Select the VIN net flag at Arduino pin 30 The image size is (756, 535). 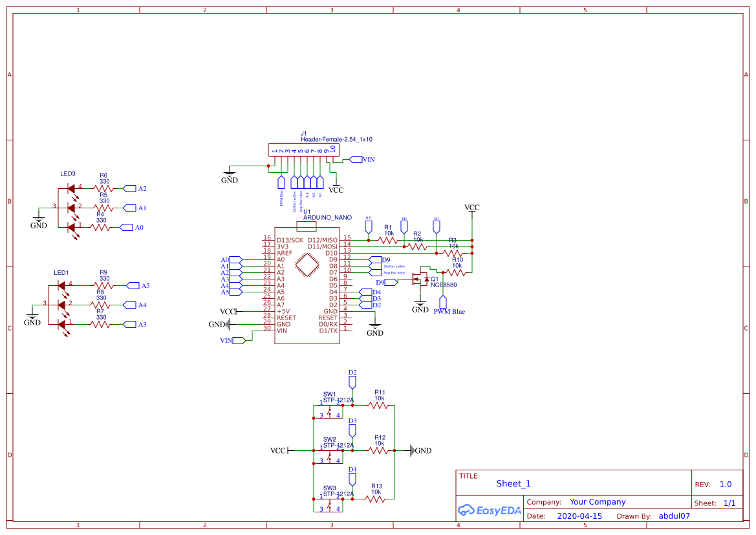coord(239,340)
